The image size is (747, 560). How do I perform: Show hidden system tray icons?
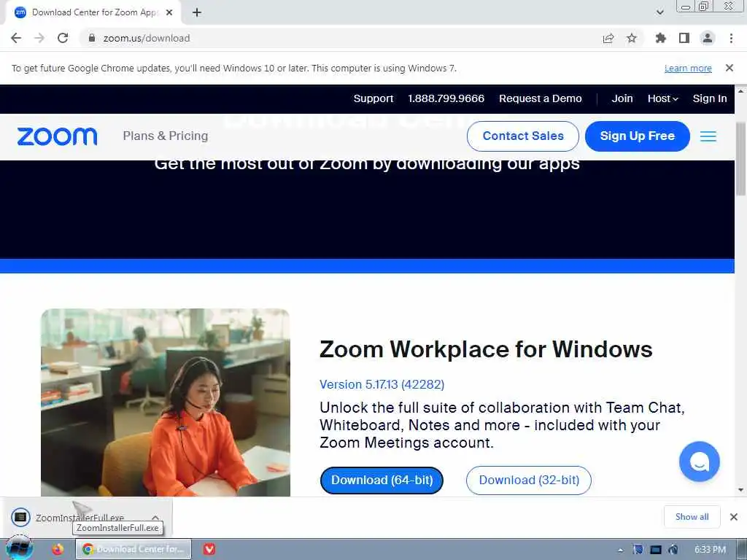pyautogui.click(x=620, y=550)
